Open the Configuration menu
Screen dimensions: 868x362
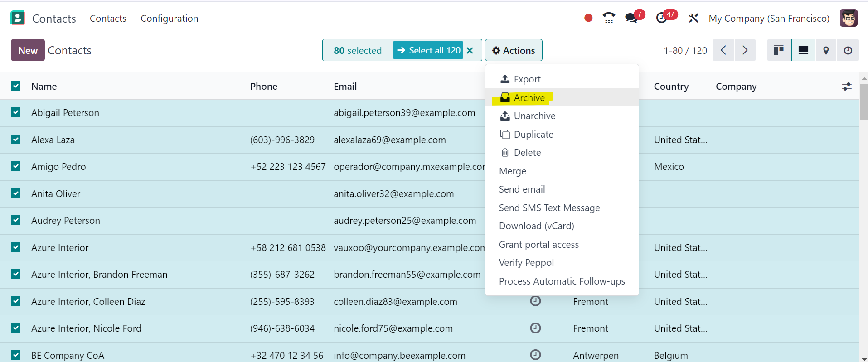click(169, 19)
